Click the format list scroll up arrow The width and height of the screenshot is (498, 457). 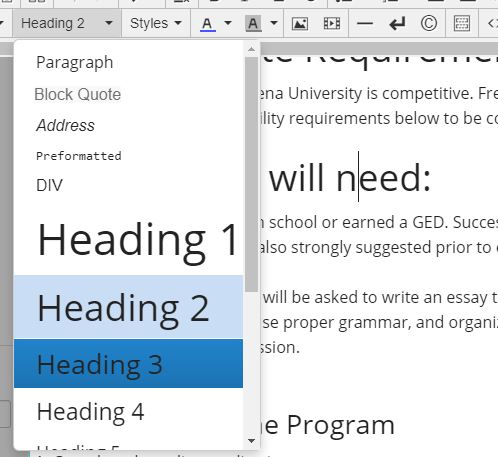tap(252, 49)
